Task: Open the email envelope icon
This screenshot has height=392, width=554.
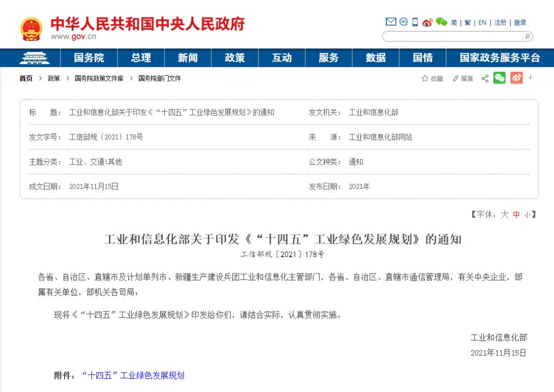Action: pyautogui.click(x=391, y=22)
